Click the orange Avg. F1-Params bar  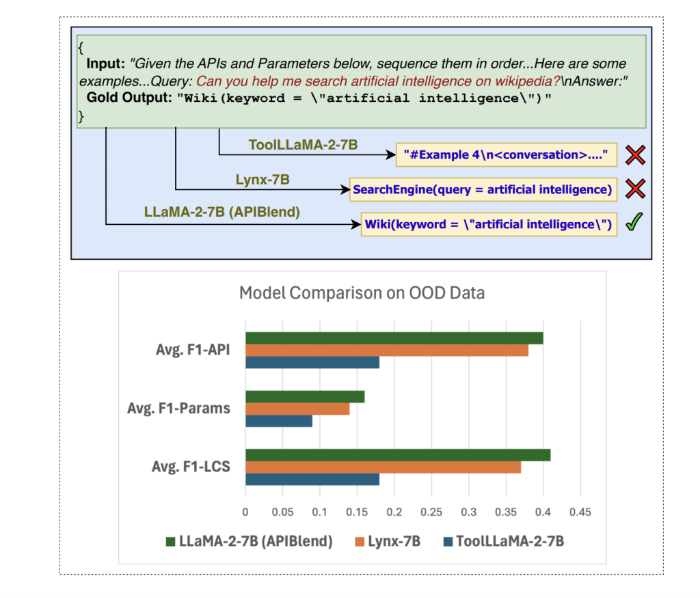(x=297, y=409)
